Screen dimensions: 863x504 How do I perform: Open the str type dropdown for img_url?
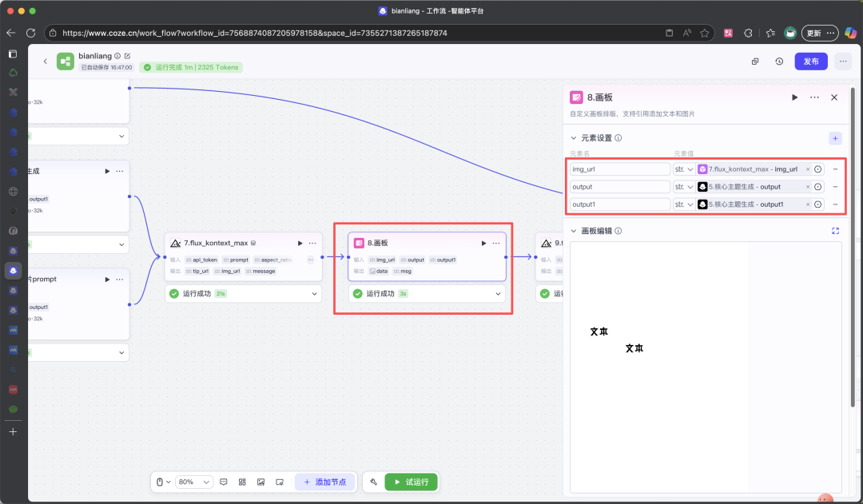coord(684,169)
